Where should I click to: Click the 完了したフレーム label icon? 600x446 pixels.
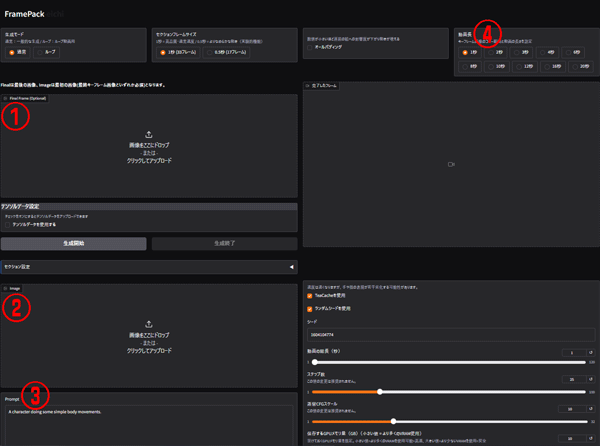coord(307,86)
